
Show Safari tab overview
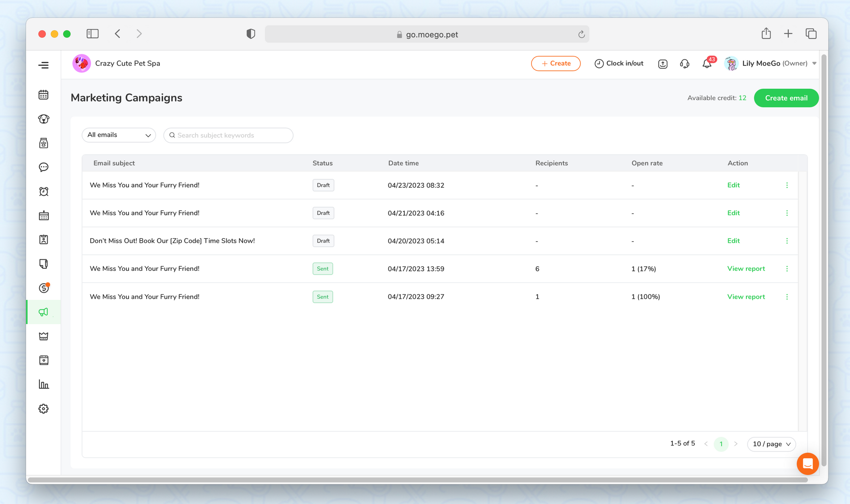(x=811, y=34)
